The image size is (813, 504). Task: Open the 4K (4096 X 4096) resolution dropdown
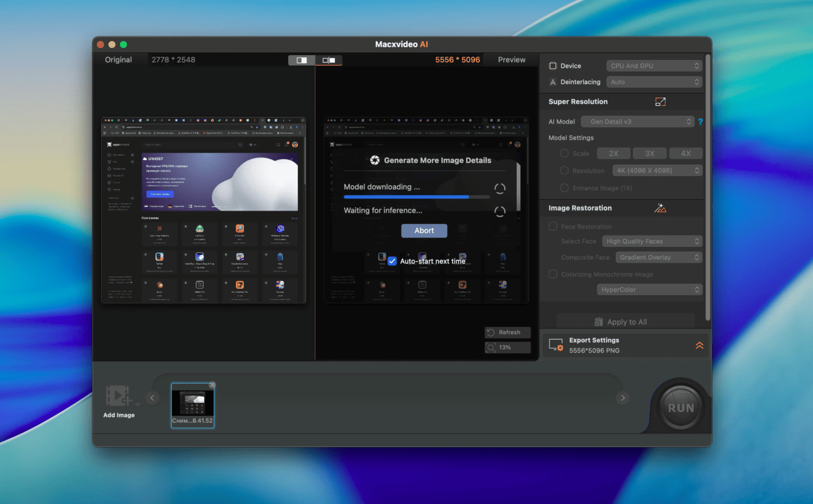pyautogui.click(x=657, y=170)
